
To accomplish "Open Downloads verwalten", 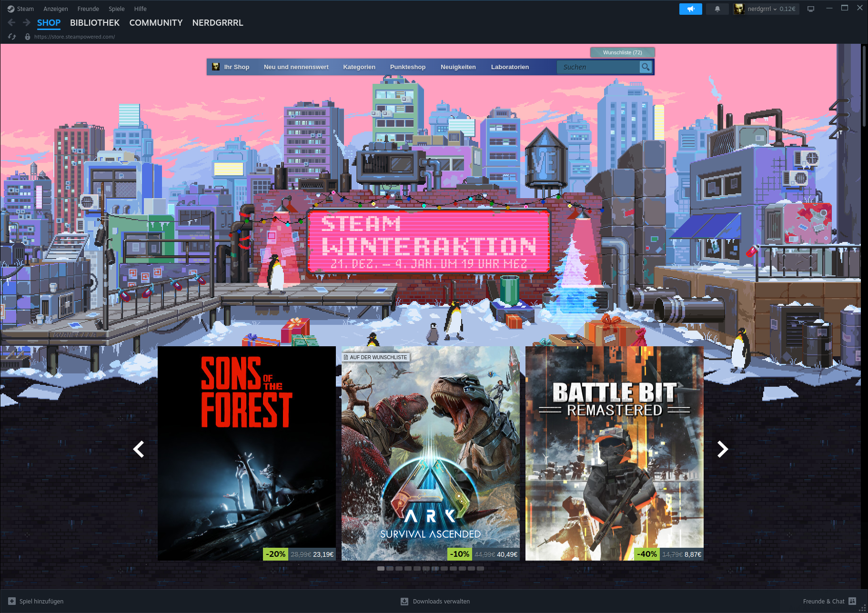I will click(441, 602).
